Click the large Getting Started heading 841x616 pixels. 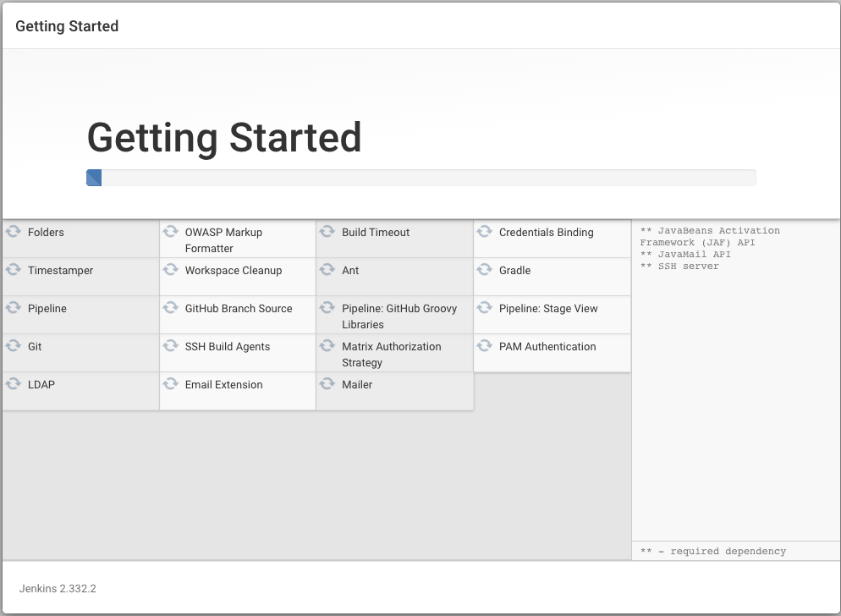tap(224, 138)
